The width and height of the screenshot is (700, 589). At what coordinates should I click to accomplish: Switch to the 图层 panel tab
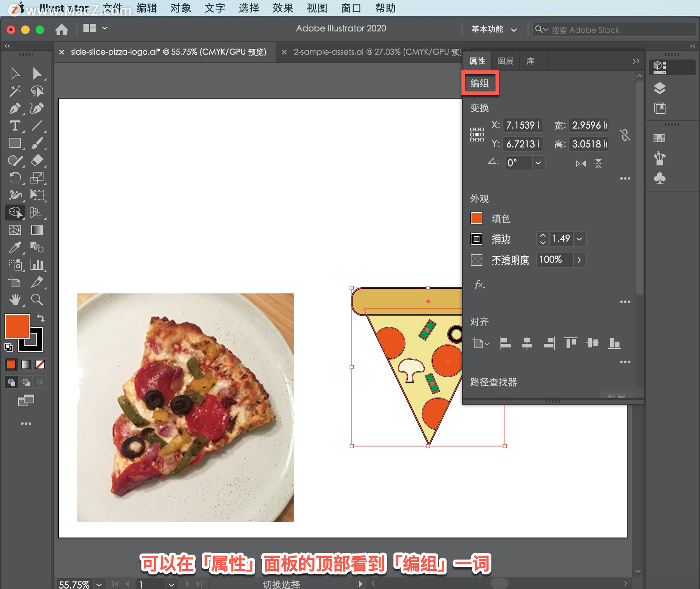(506, 61)
